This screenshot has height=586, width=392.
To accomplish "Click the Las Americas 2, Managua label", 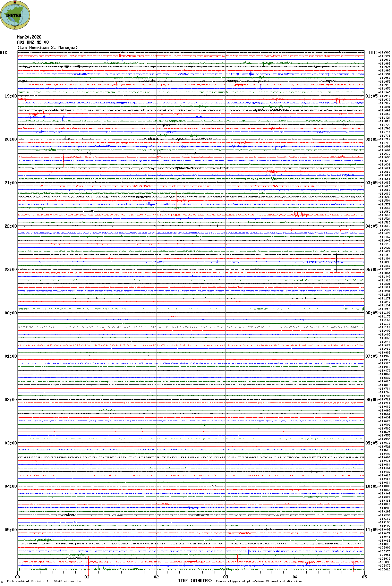I will 48,48.
